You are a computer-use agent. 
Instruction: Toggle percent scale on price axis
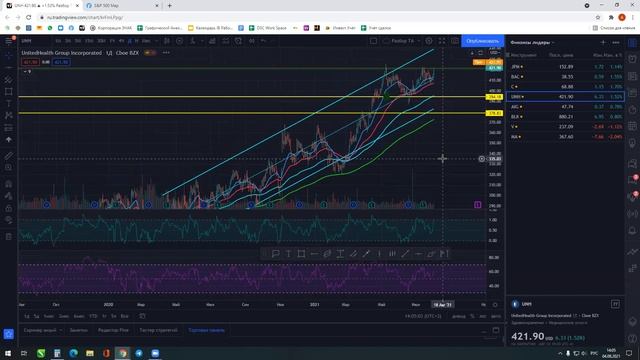pyautogui.click(x=472, y=316)
